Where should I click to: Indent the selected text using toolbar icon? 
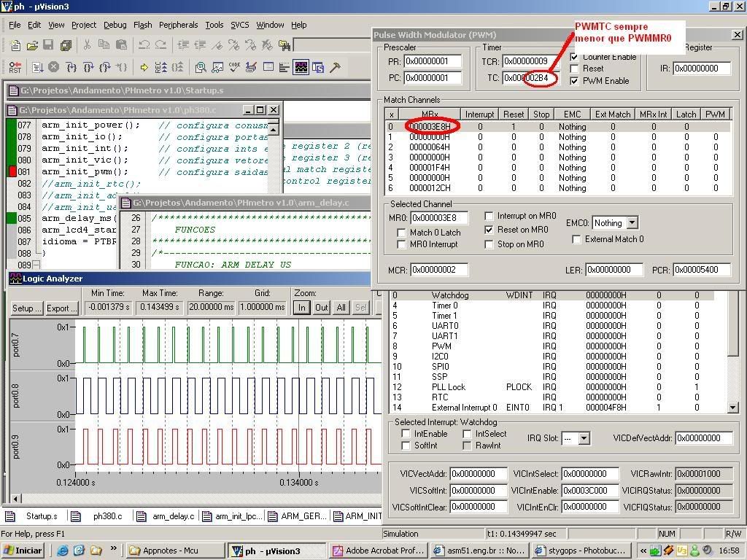183,44
